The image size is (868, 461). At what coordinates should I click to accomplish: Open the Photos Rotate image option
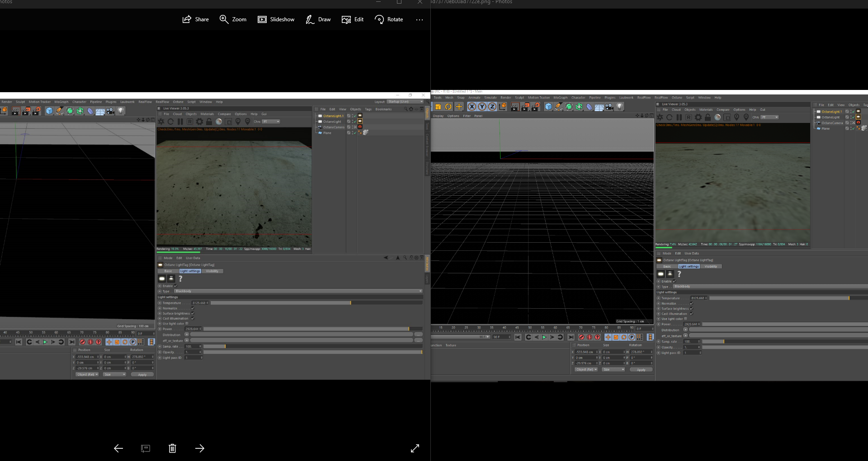(389, 19)
